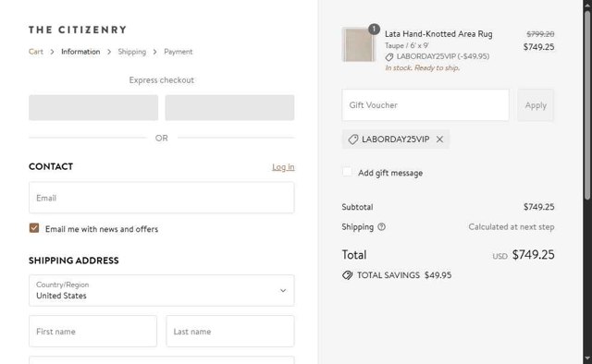The width and height of the screenshot is (592, 364).
Task: Open the Country/Region dropdown
Action: (162, 290)
